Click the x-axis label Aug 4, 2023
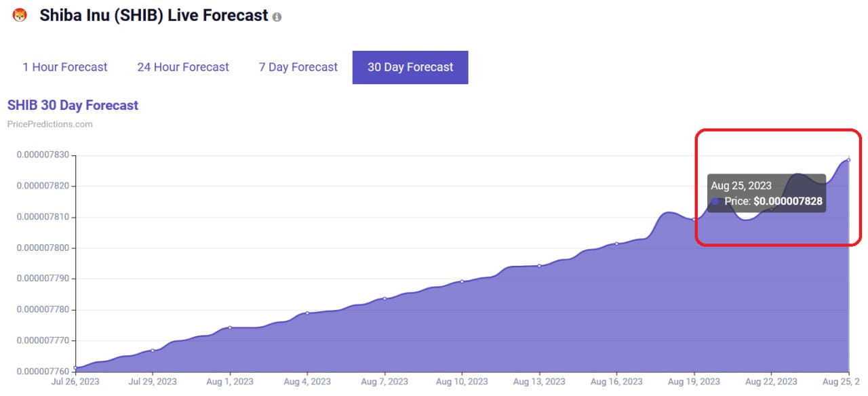Viewport: 868px width, 396px height. [x=307, y=382]
